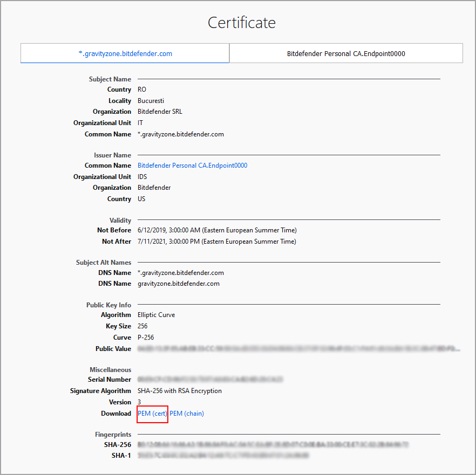The height and width of the screenshot is (475, 476).
Task: Click the subject country value RO
Action: (142, 90)
